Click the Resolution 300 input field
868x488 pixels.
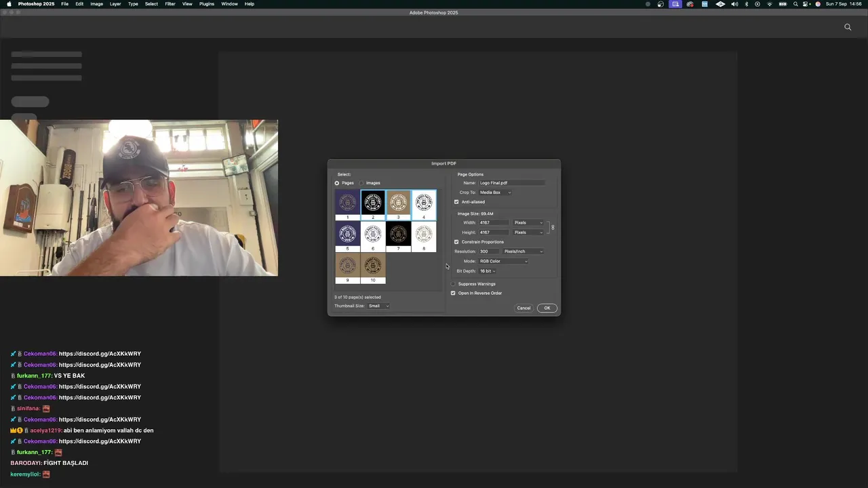coord(489,251)
